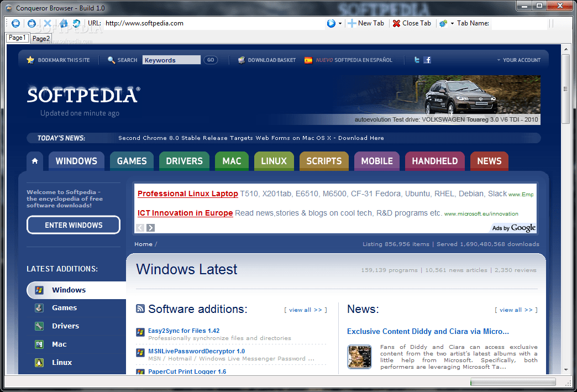
Task: Click the Close Tab button
Action: tap(411, 23)
